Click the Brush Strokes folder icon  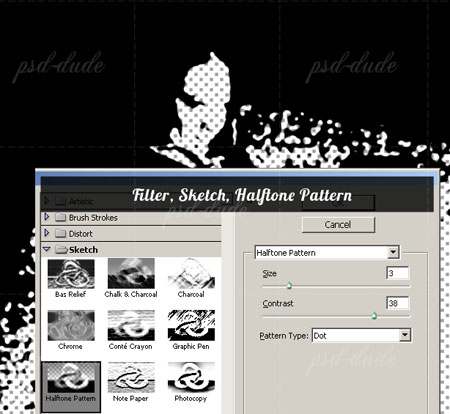[60, 217]
